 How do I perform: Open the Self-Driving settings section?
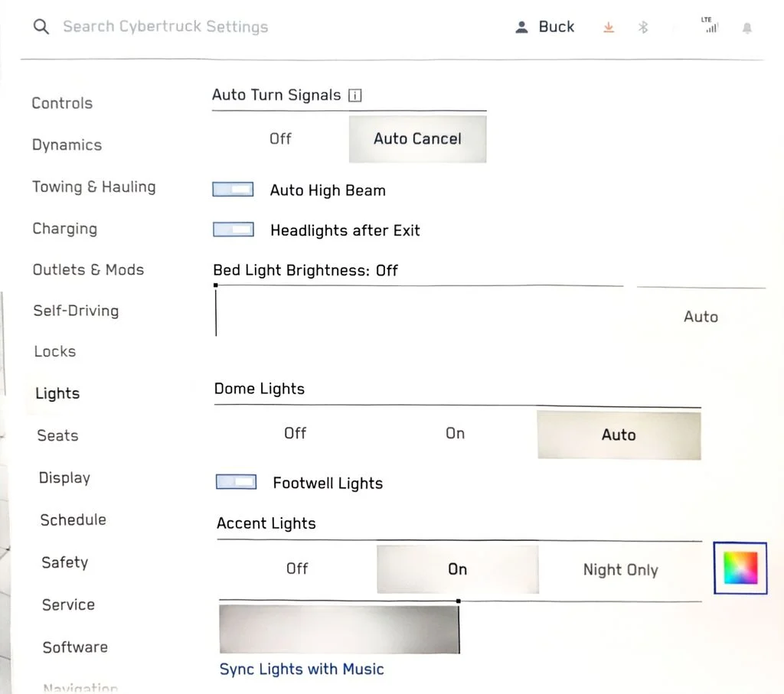coord(76,311)
